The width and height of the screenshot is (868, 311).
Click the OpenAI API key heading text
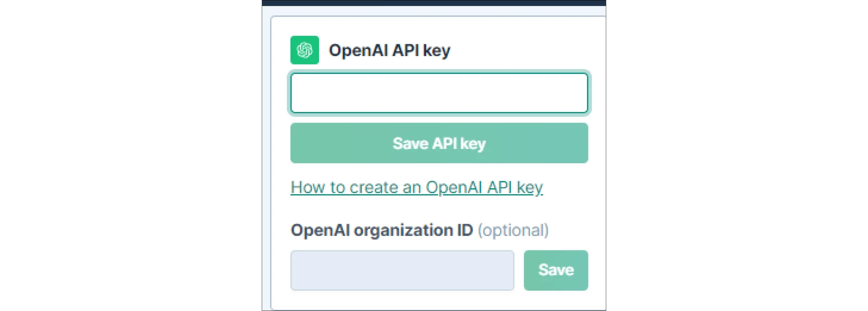389,50
